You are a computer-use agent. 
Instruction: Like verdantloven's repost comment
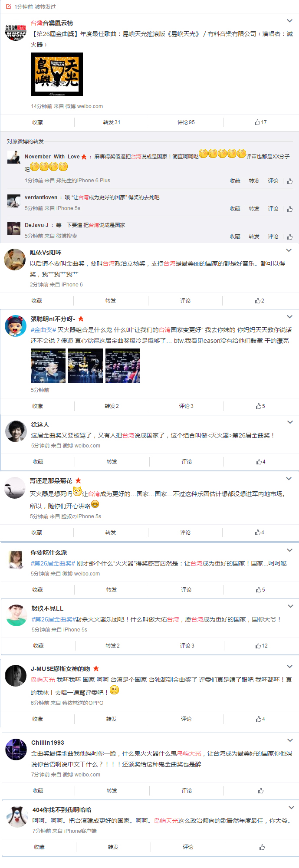(x=290, y=209)
